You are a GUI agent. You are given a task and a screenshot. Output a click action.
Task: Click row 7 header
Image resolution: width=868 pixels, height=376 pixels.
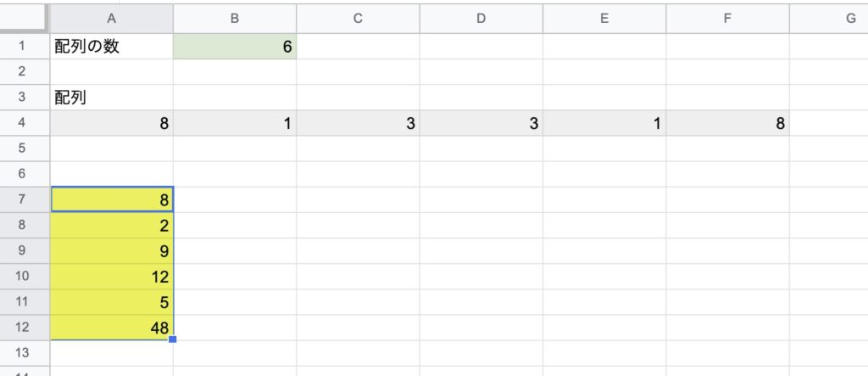[22, 199]
